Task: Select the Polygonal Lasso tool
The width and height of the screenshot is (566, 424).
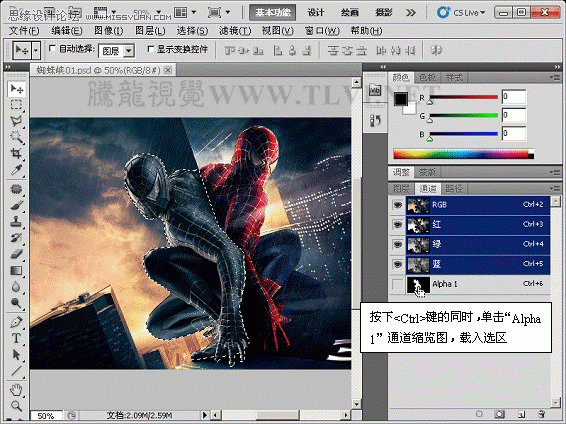Action: (16, 121)
